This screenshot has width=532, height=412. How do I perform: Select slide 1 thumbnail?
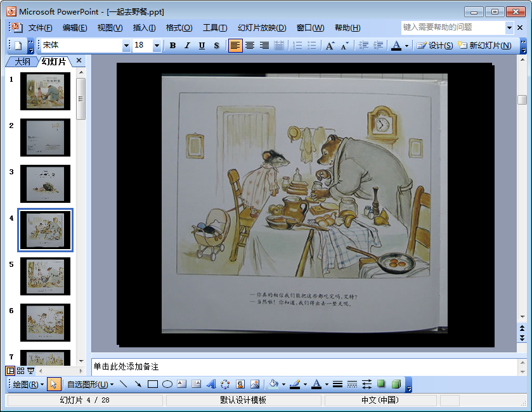(46, 91)
